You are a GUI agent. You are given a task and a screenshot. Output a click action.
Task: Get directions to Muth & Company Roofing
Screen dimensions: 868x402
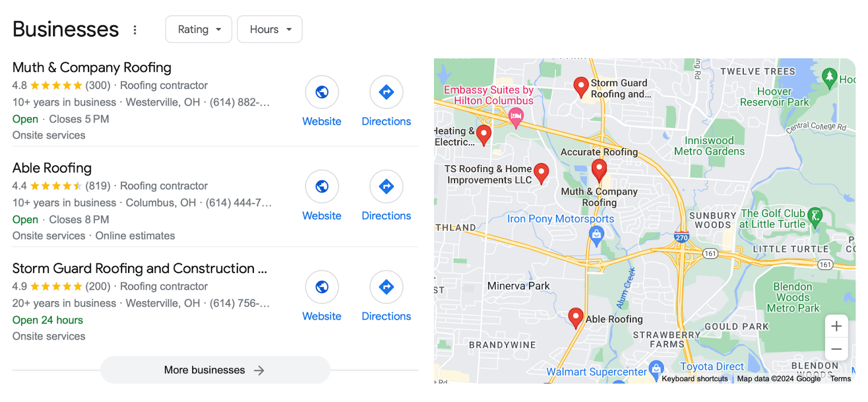pyautogui.click(x=386, y=92)
